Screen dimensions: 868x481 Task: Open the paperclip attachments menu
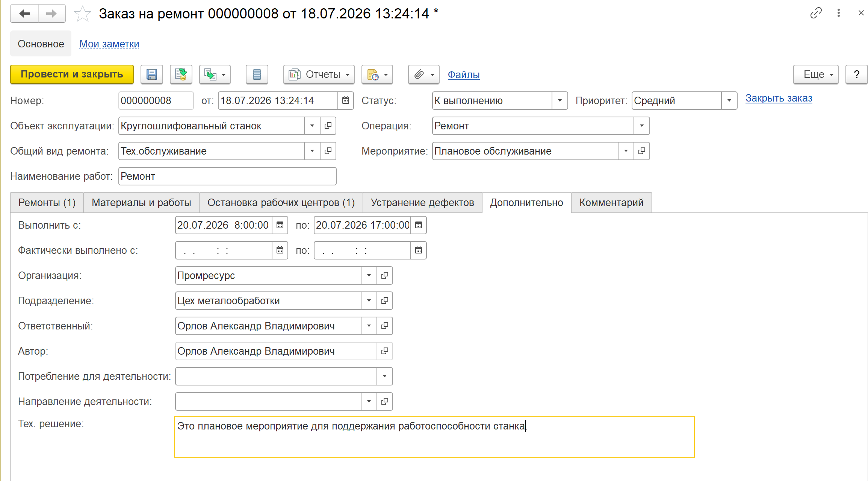423,74
